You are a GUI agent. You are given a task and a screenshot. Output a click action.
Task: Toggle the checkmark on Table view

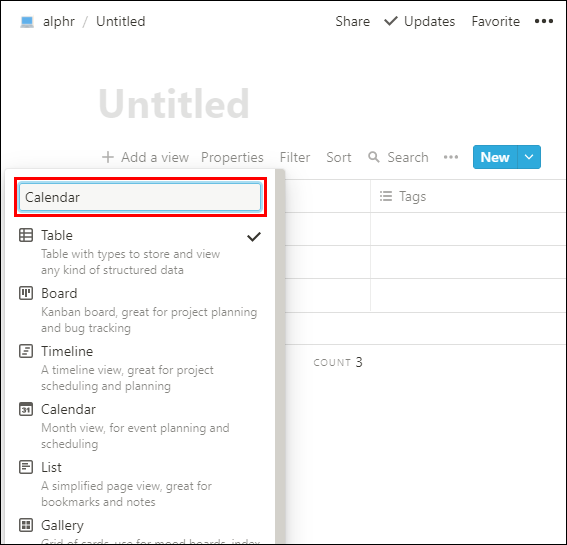(254, 237)
